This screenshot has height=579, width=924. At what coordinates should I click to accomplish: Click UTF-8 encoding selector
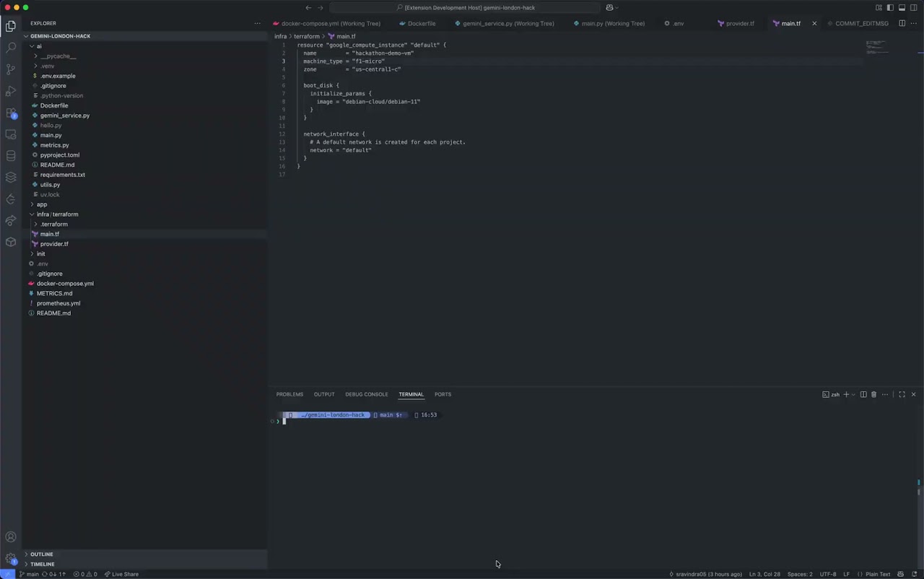tap(828, 575)
